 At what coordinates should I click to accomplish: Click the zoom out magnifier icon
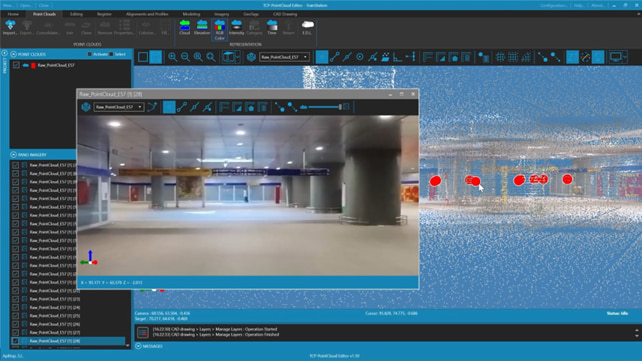click(x=185, y=57)
